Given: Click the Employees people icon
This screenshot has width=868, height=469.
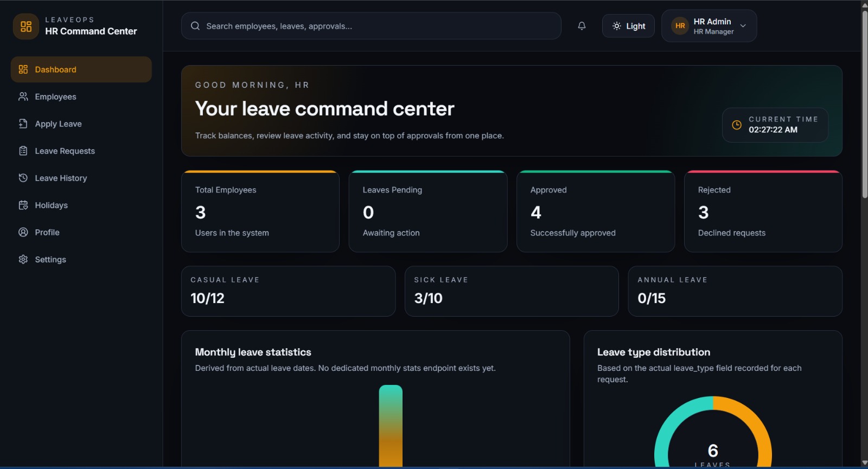Looking at the screenshot, I should coord(23,97).
